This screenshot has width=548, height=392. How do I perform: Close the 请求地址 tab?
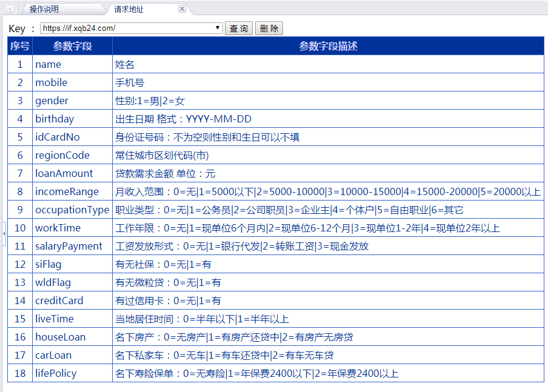pos(182,9)
